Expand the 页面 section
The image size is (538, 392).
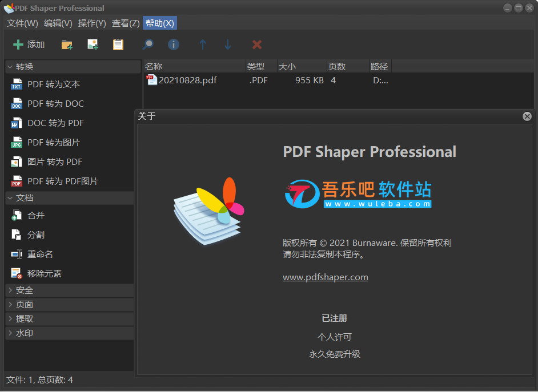(70, 305)
